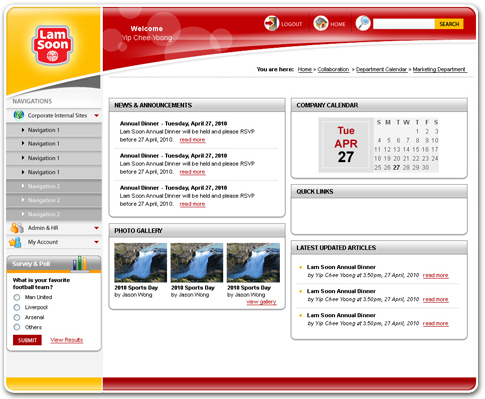485x399 pixels.
Task: Expand the first Navigation 1 item
Action: pyautogui.click(x=54, y=130)
